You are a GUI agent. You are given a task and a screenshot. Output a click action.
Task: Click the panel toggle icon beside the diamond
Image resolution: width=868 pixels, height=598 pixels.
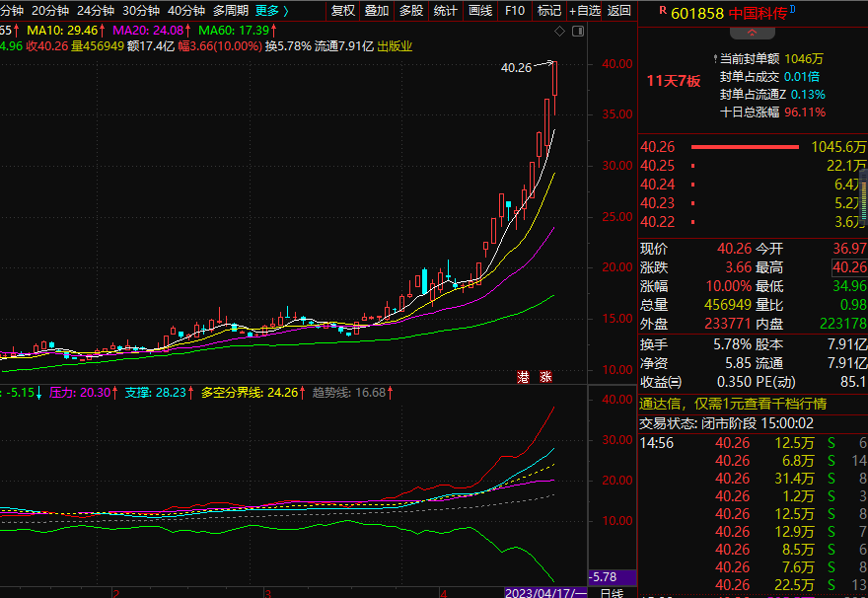coord(577,32)
